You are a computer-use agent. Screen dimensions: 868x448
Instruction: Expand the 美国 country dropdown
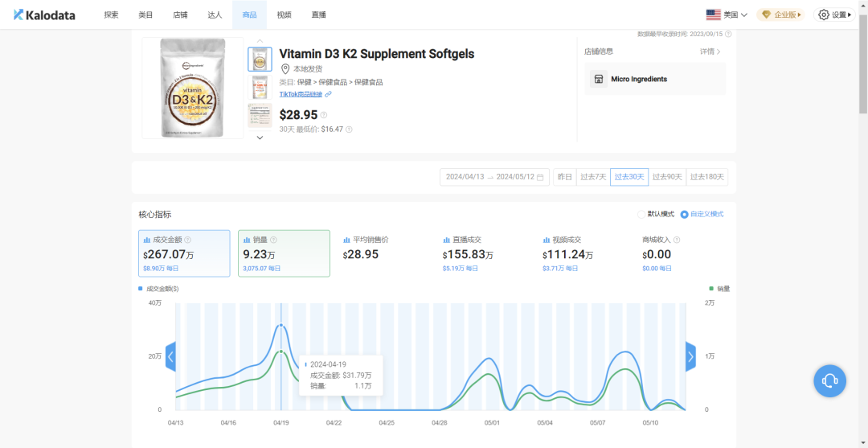[x=727, y=15]
